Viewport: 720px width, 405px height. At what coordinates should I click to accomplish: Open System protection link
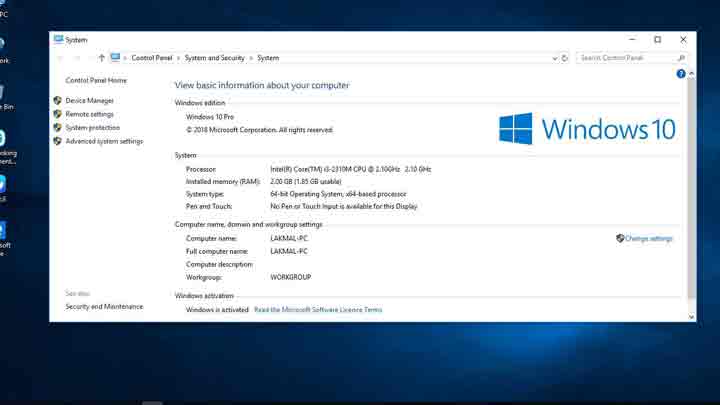coord(92,128)
